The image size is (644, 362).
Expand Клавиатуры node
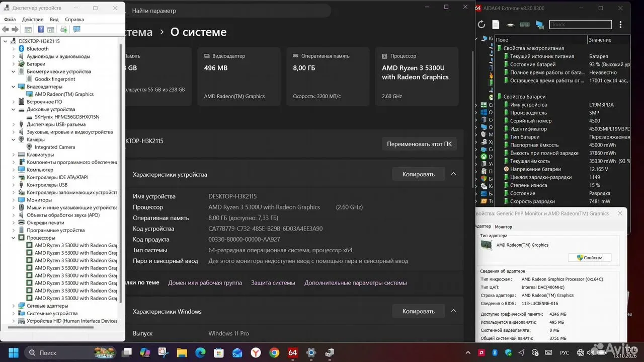tap(14, 155)
